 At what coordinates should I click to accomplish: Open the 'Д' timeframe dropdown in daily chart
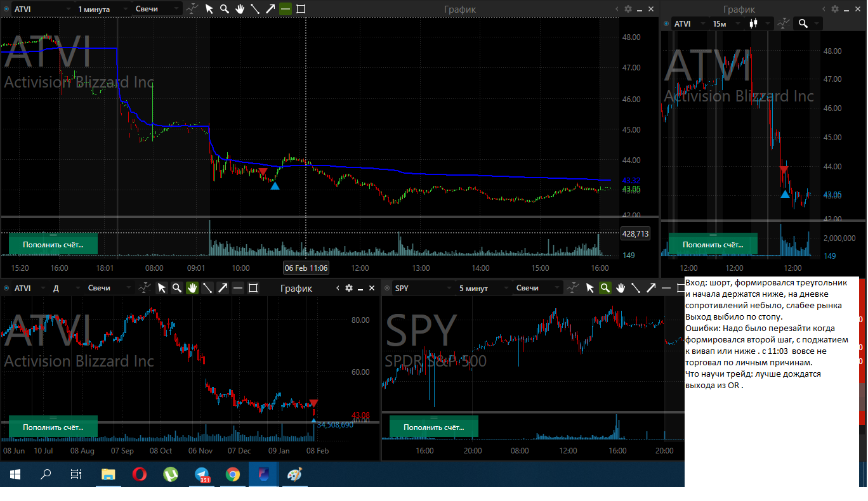(x=66, y=288)
